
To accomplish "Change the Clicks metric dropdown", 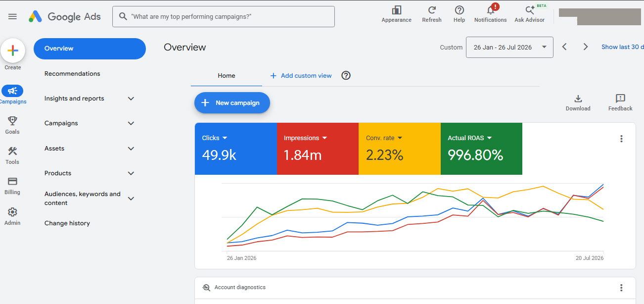I will 225,138.
